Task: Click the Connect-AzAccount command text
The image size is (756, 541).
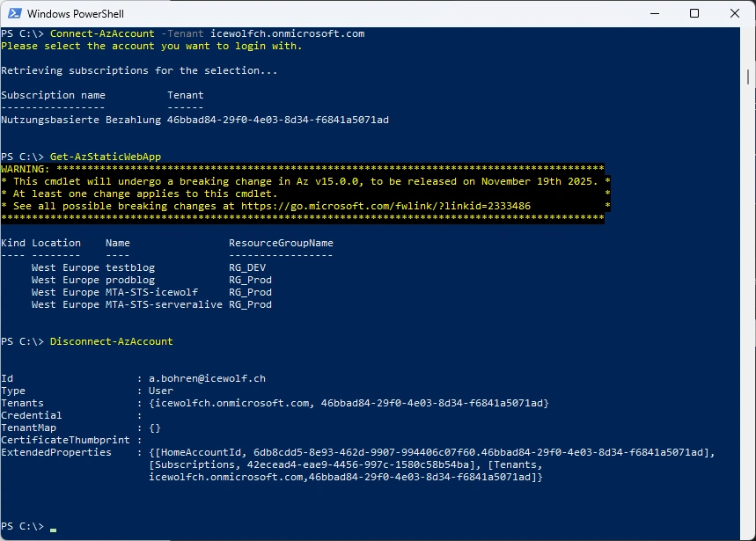Action: [102, 33]
